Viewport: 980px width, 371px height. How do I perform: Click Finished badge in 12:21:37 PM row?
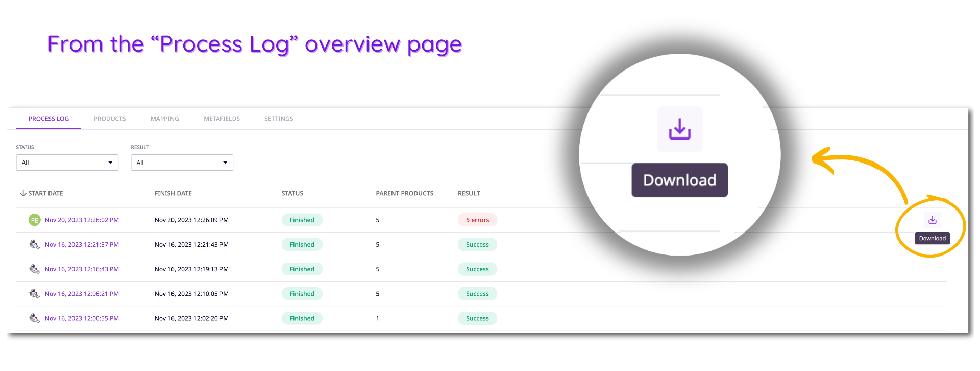[302, 245]
